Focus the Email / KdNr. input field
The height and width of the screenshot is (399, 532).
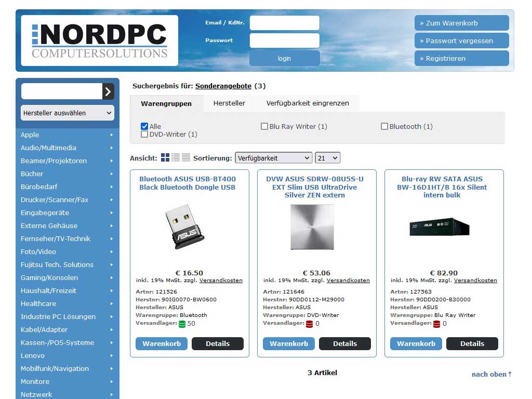284,23
